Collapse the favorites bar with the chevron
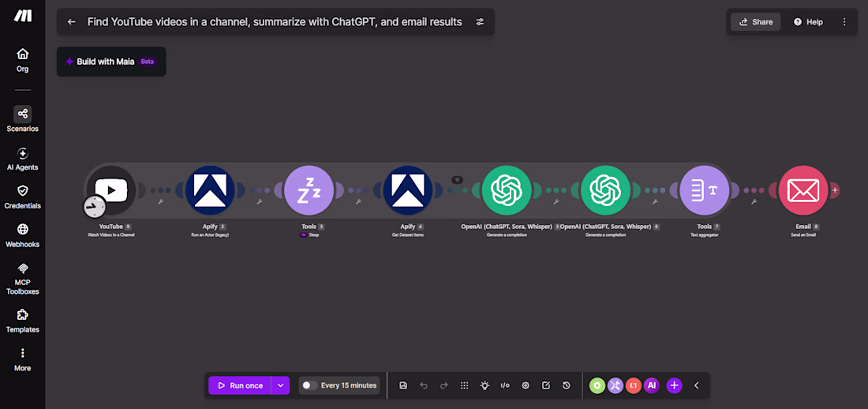The image size is (868, 409). coord(697,385)
